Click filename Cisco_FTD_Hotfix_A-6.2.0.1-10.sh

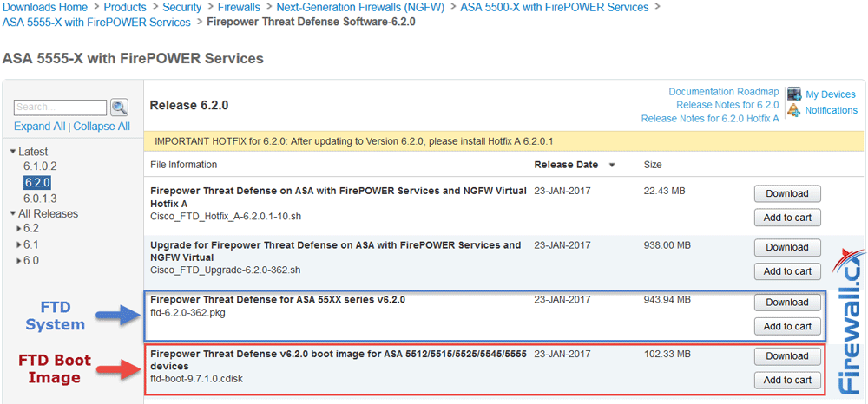click(x=226, y=216)
